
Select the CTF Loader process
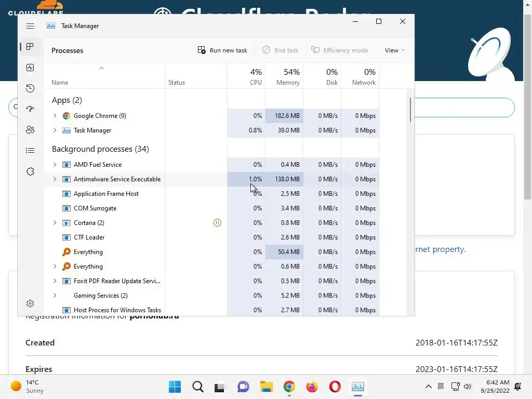pyautogui.click(x=211, y=237)
